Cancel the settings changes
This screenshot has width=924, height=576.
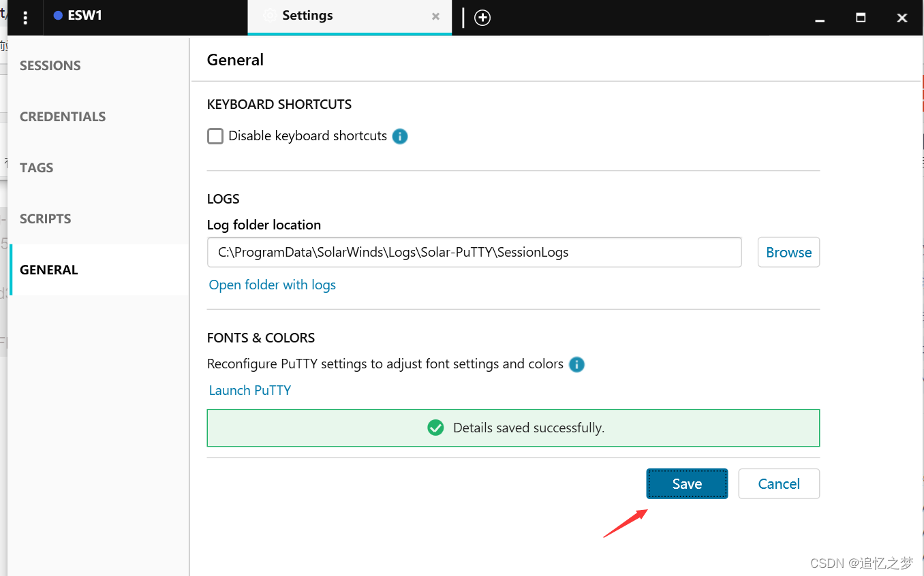pyautogui.click(x=779, y=483)
